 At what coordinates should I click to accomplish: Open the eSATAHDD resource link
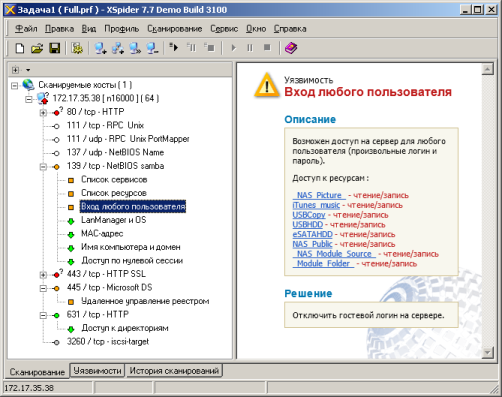click(312, 234)
